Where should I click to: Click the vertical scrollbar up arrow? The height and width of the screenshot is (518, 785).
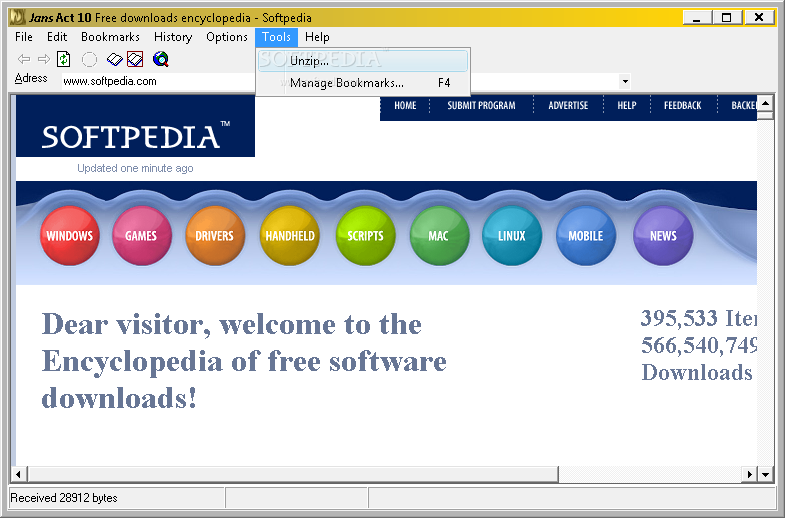(765, 104)
